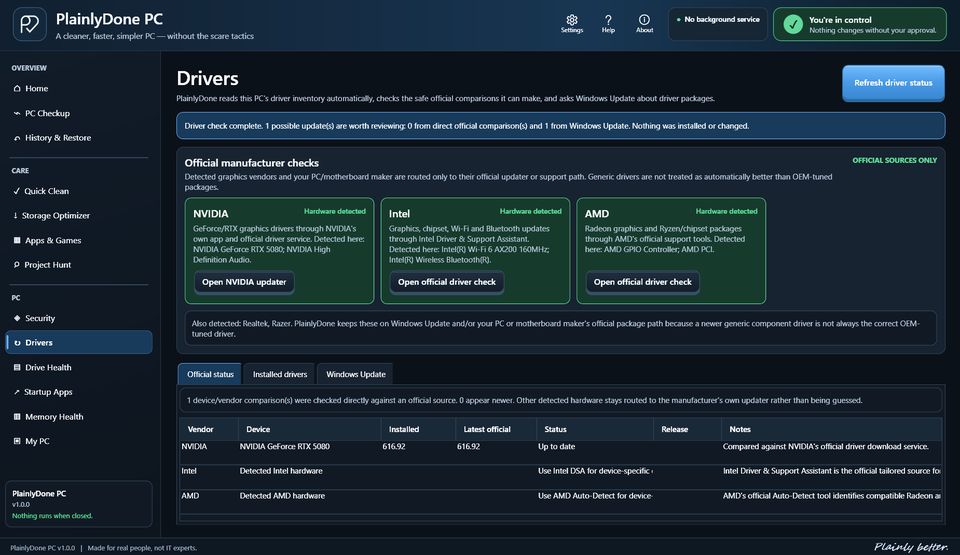Screen dimensions: 960x555
Task: Click Open NVIDIA updater button
Action: (244, 282)
